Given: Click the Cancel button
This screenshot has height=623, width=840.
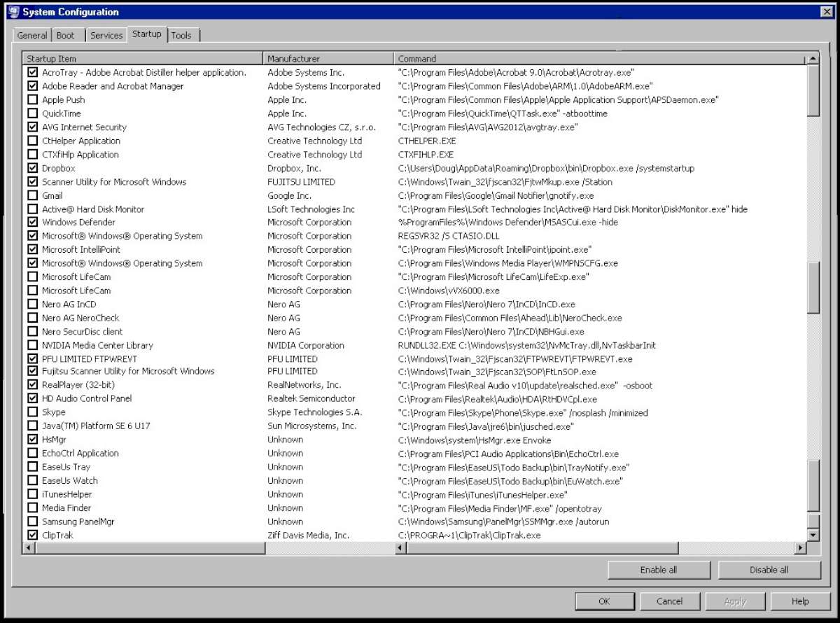Looking at the screenshot, I should [669, 601].
